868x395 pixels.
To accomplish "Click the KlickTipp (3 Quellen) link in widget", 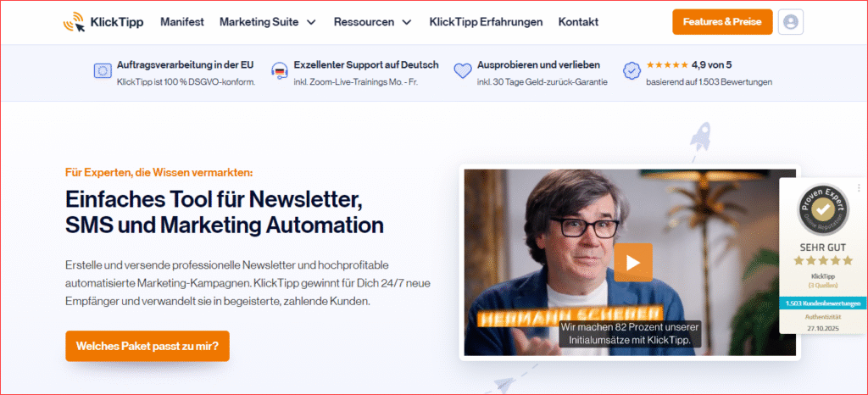I will [x=823, y=281].
